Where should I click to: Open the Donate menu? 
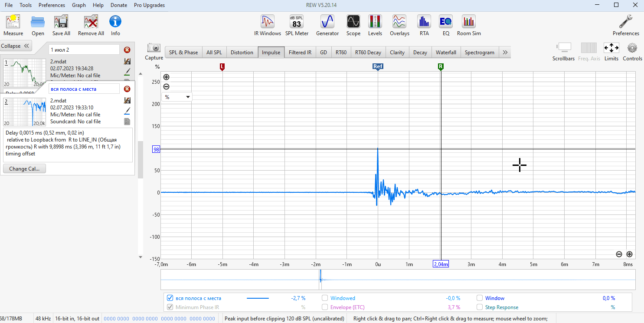[119, 5]
